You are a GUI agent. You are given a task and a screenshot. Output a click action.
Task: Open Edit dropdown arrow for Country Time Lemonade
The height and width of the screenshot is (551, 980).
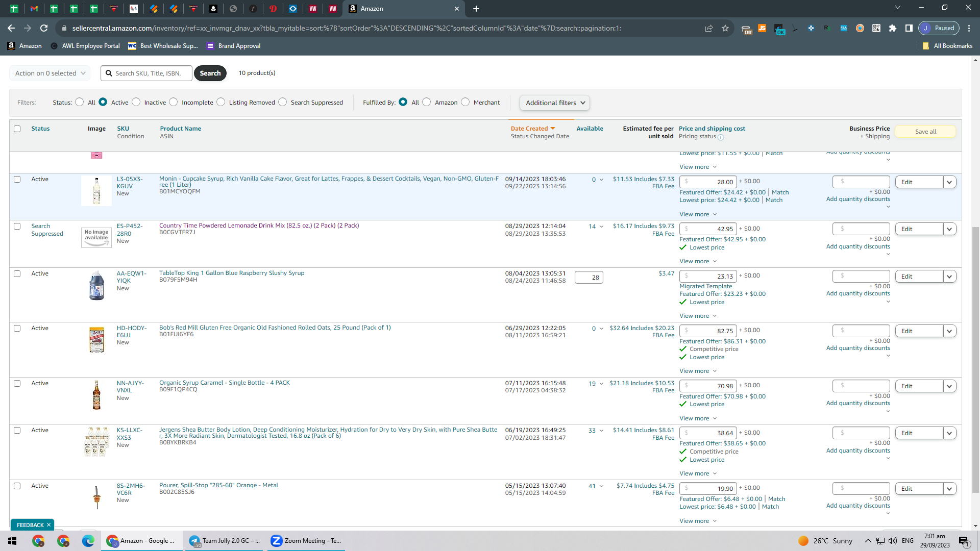coord(949,229)
